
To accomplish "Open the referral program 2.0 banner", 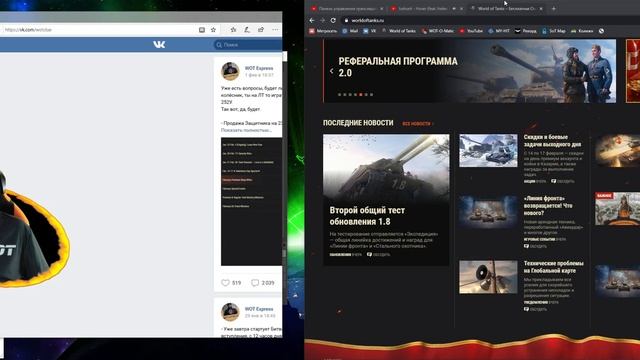I will pos(469,71).
